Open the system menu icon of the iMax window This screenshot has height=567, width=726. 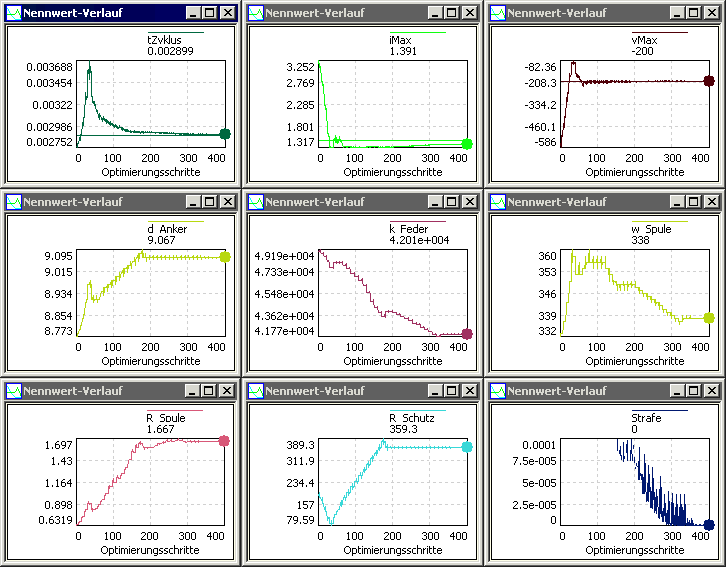click(x=256, y=13)
